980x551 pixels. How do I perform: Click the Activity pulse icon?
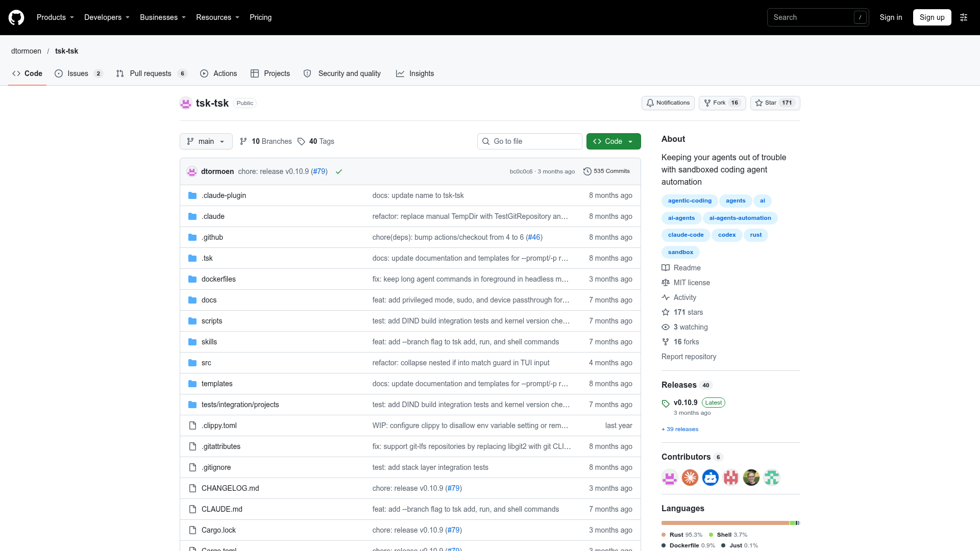pyautogui.click(x=666, y=297)
